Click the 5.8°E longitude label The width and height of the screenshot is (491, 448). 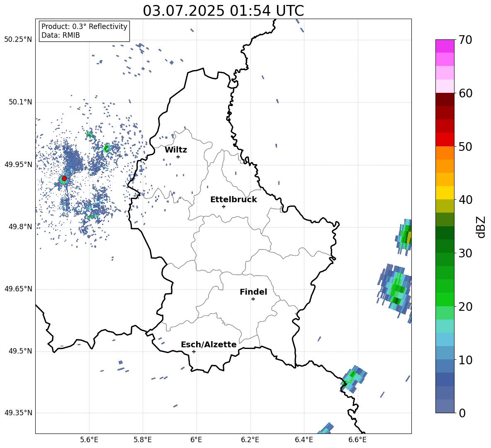click(x=143, y=440)
